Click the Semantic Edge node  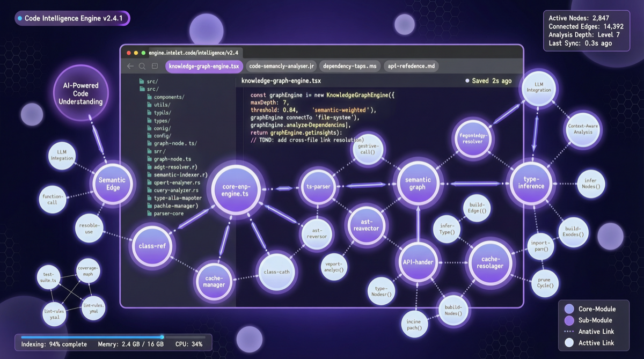point(112,184)
